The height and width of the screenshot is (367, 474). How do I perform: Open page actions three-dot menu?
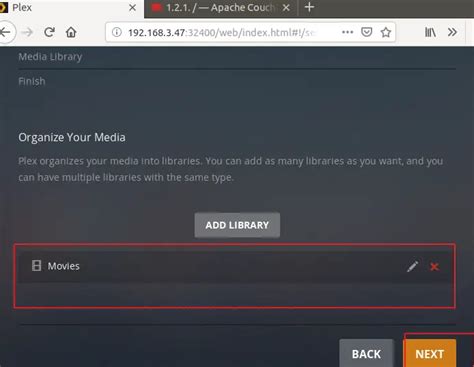coord(347,32)
